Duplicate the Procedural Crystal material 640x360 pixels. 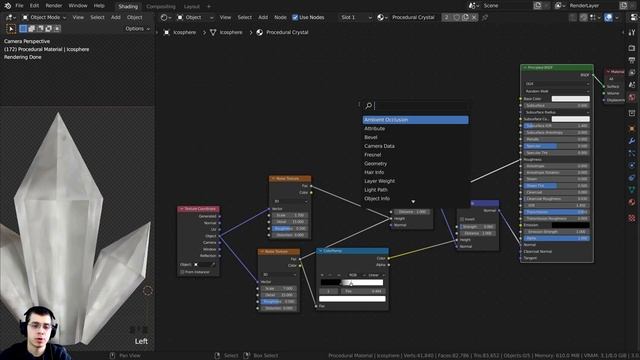pyautogui.click(x=465, y=18)
